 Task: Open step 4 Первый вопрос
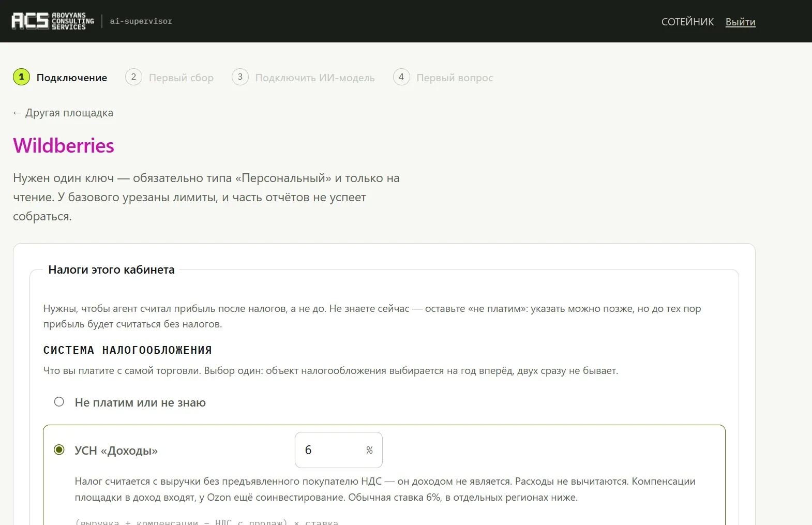click(443, 78)
